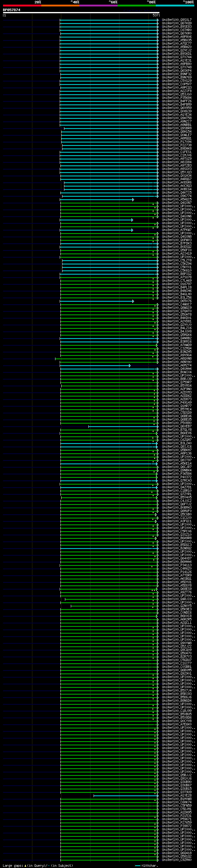Image resolution: width=197 pixels, height=868 pixels.
Task: Select the UniRef100_Q8H154 label
Action: pos(177,132)
